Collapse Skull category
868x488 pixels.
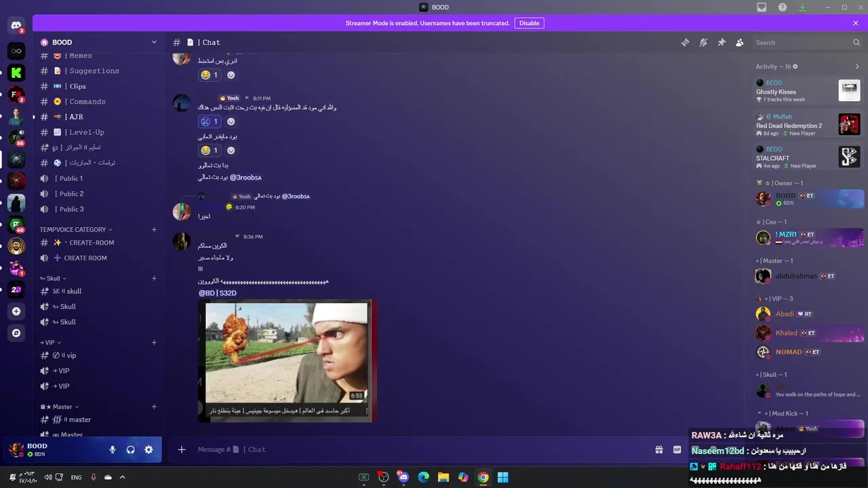53,279
